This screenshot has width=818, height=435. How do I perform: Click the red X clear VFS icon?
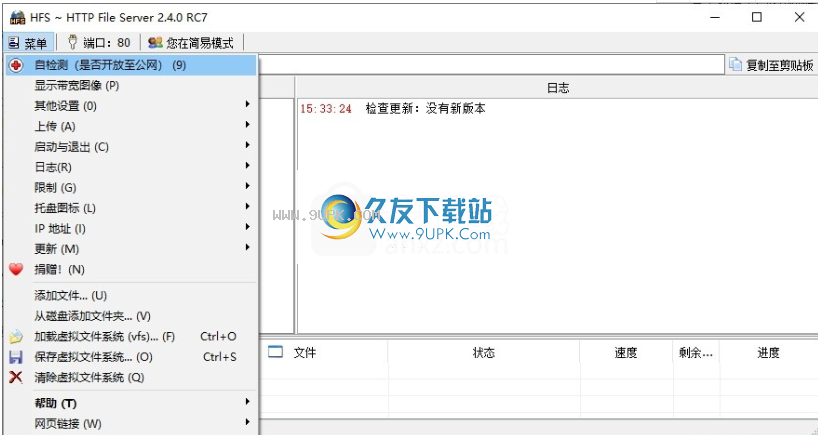pyautogui.click(x=16, y=377)
